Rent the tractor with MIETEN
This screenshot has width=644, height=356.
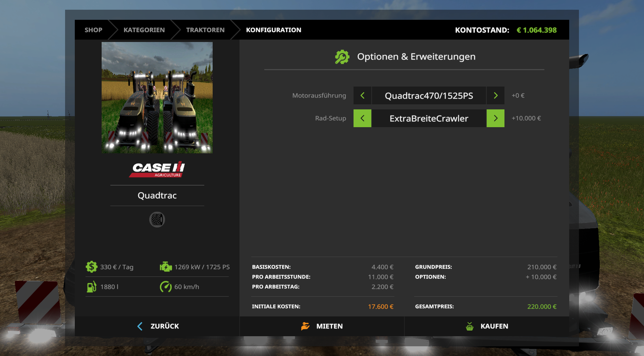[x=322, y=326]
